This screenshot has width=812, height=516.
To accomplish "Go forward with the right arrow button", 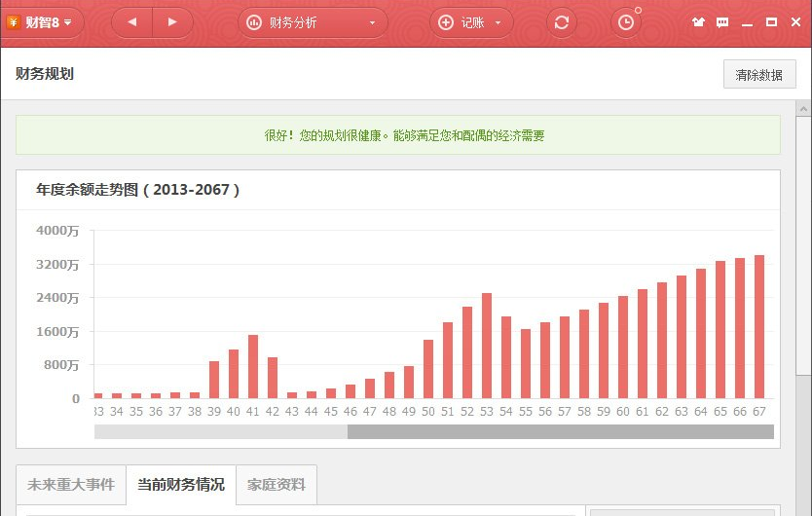I will click(173, 22).
